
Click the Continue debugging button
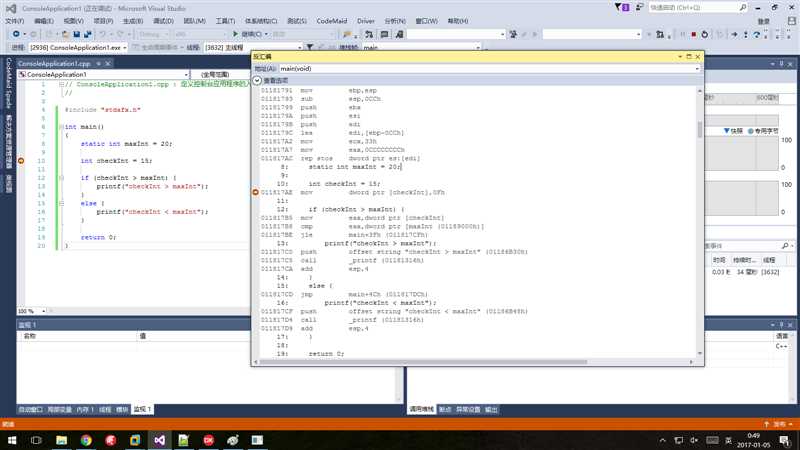[x=247, y=34]
